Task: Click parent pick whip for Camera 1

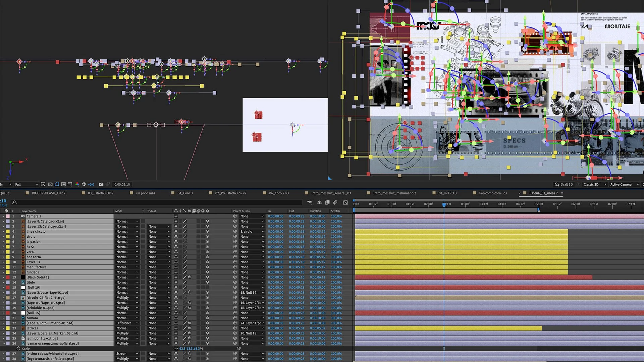Action: point(235,216)
